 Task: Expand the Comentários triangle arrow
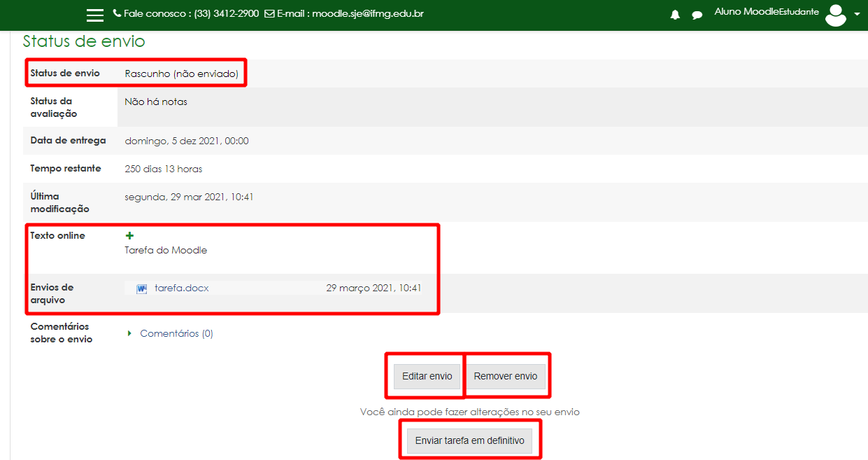tap(130, 333)
